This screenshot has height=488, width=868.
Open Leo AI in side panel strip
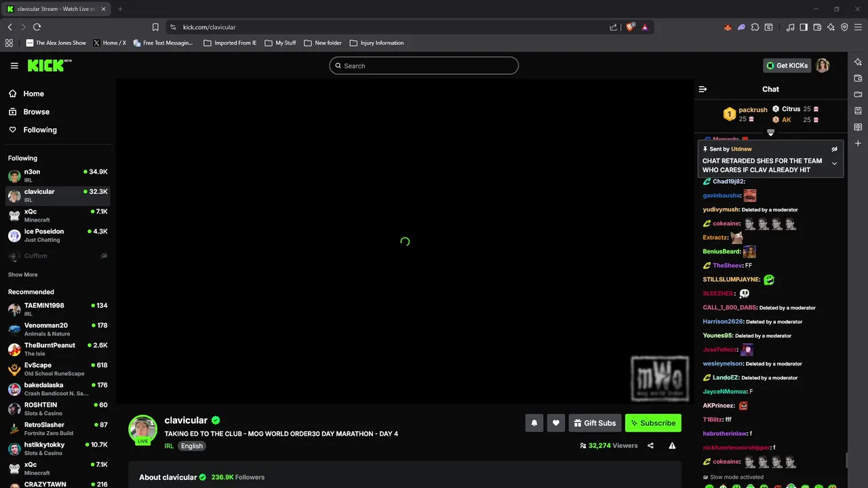pos(858,62)
